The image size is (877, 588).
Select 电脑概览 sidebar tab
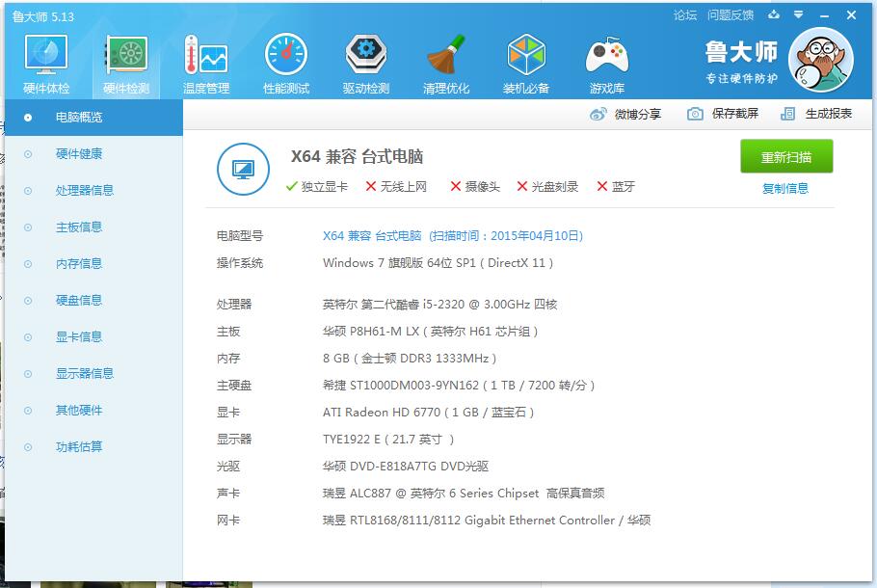[x=93, y=118]
